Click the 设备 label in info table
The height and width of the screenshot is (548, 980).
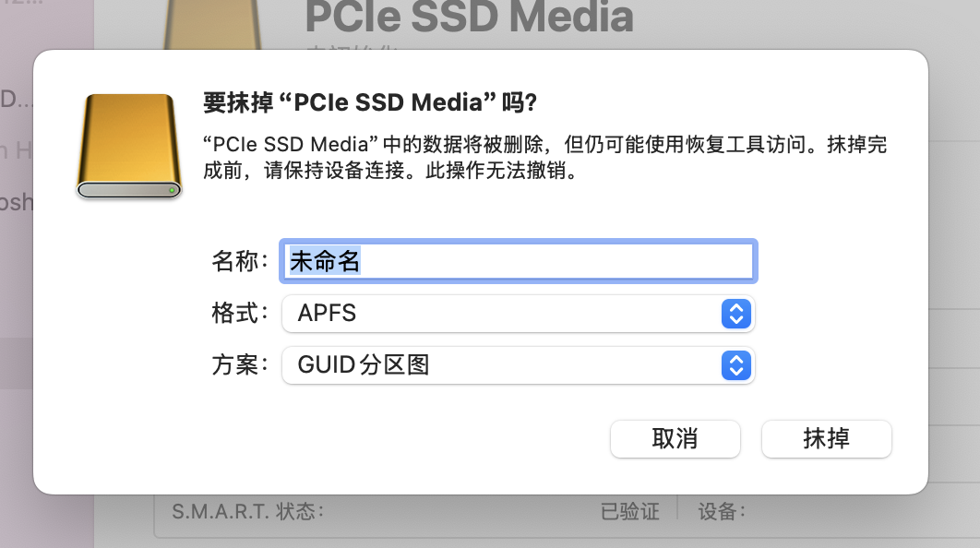[722, 511]
